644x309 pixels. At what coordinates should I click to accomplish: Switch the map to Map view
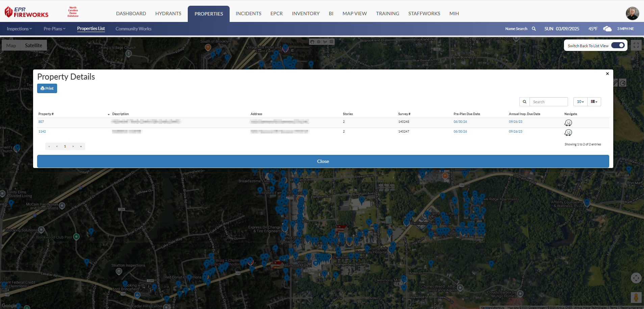pos(11,46)
